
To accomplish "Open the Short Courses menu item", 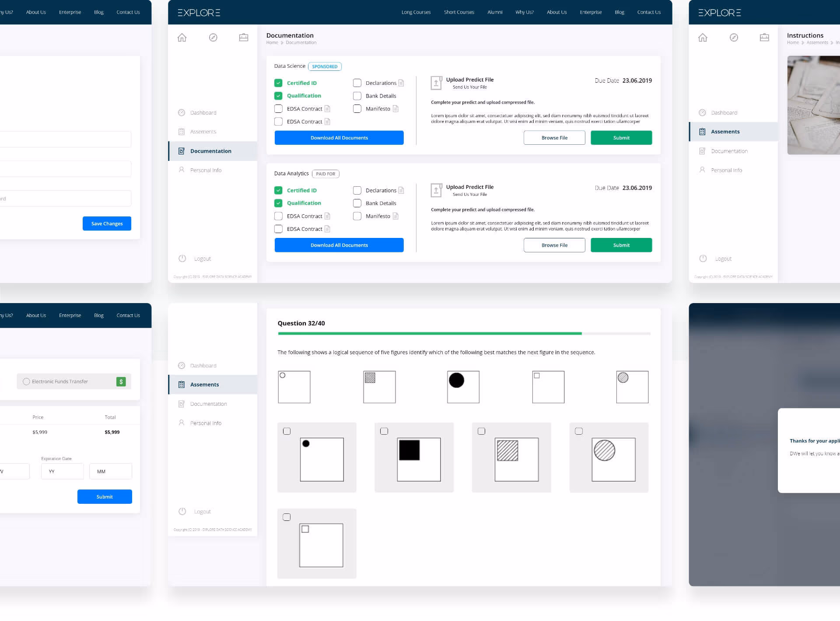I will [459, 12].
